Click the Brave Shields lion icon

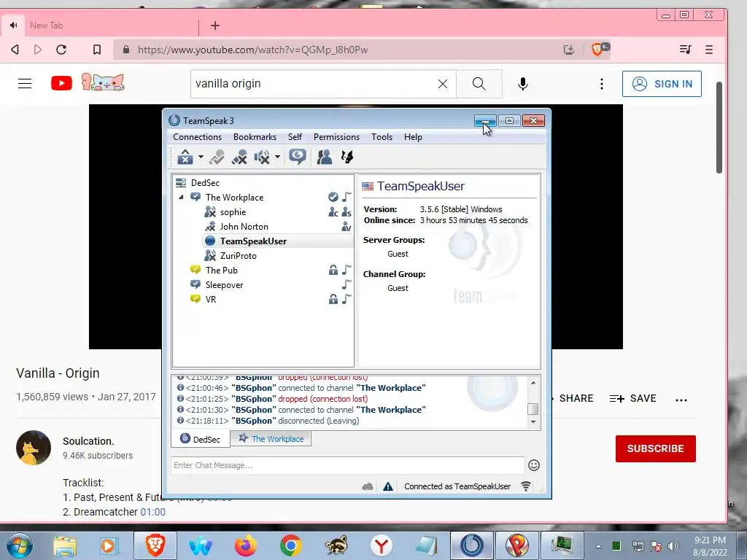pyautogui.click(x=597, y=49)
